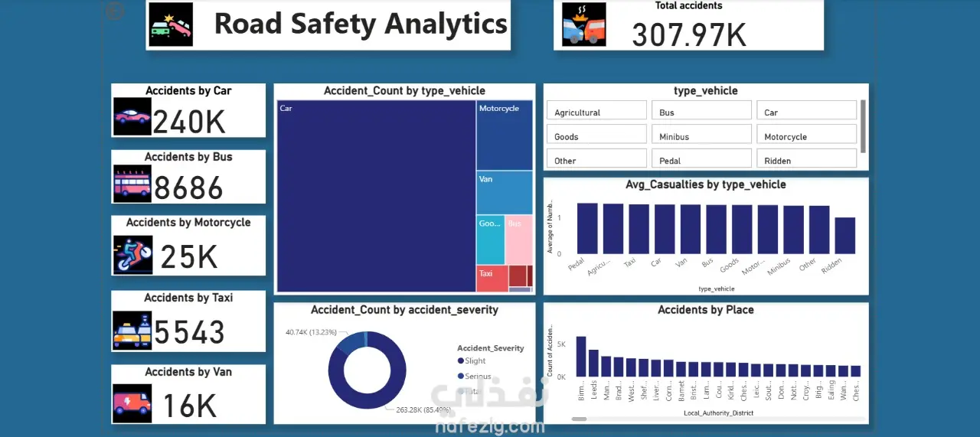The height and width of the screenshot is (437, 980).
Task: Click the Accident_Count by type_vehicle chart title
Action: [x=404, y=90]
